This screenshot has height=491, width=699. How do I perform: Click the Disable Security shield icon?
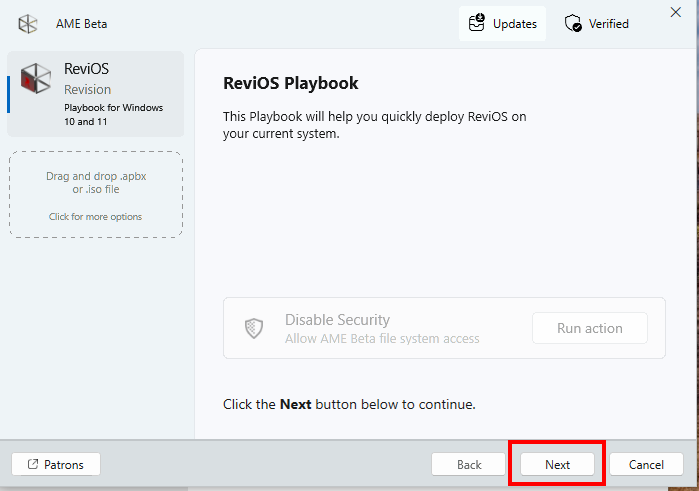tap(254, 328)
